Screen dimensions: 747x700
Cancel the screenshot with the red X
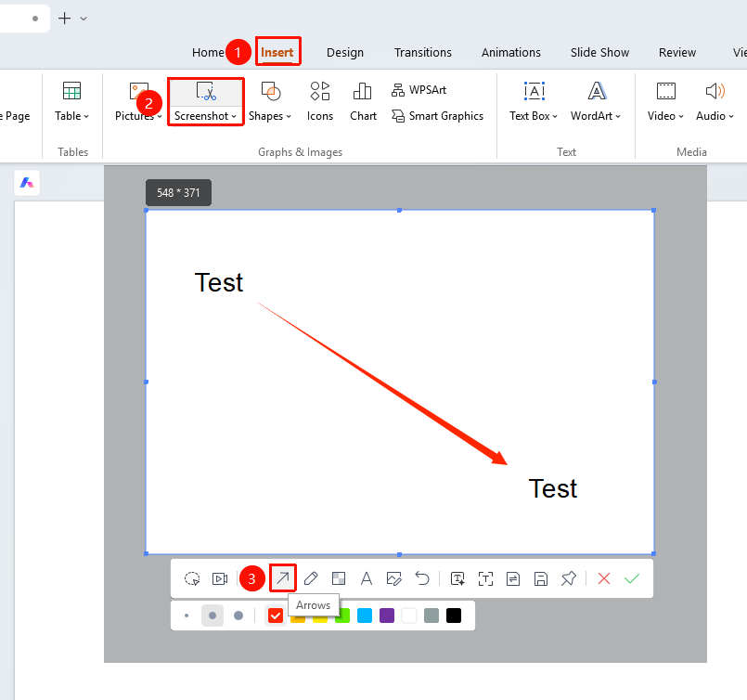coord(604,578)
